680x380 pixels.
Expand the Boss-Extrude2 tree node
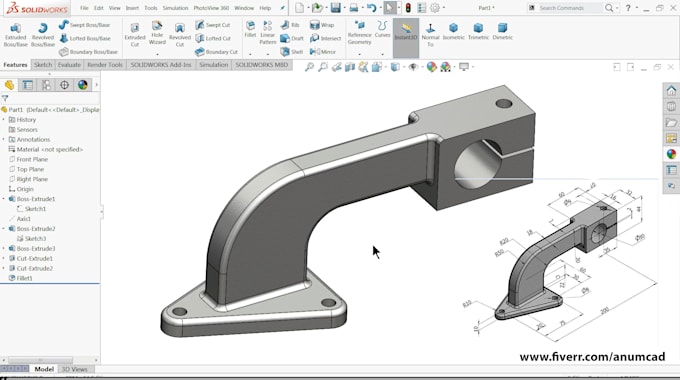click(x=3, y=229)
